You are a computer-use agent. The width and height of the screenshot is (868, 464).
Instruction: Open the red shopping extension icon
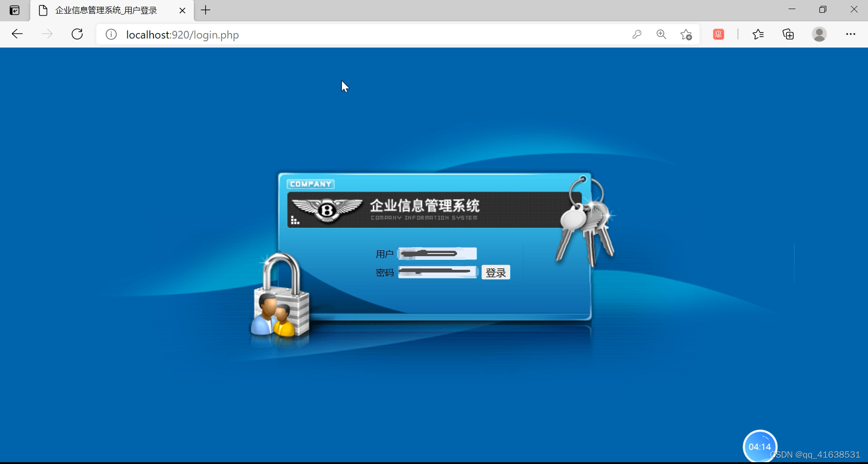coord(719,34)
